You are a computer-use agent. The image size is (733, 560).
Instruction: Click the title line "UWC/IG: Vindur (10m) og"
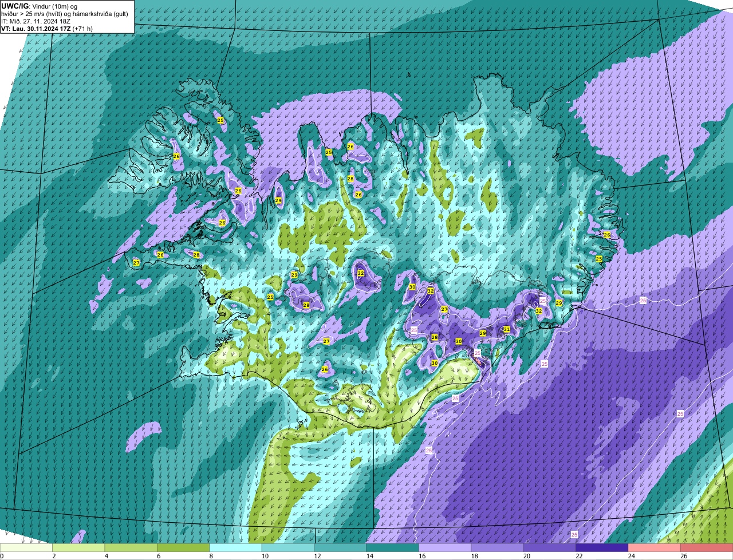pos(40,6)
